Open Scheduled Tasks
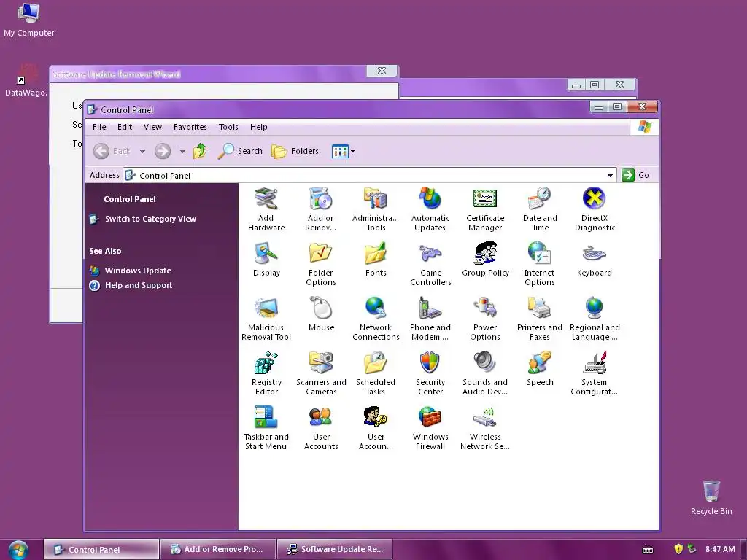The width and height of the screenshot is (747, 560). pyautogui.click(x=376, y=374)
